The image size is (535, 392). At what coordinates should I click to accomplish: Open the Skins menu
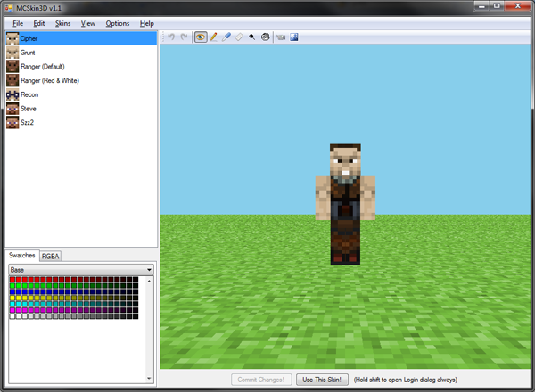click(x=62, y=23)
